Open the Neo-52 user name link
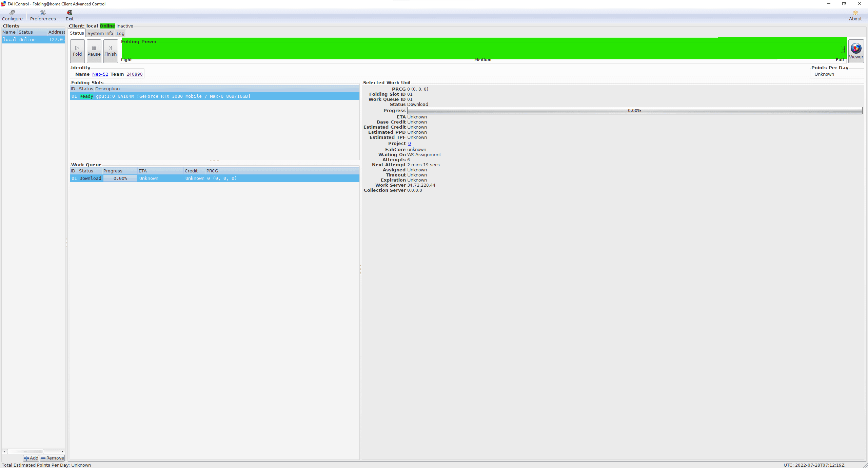This screenshot has height=468, width=868. coord(100,74)
